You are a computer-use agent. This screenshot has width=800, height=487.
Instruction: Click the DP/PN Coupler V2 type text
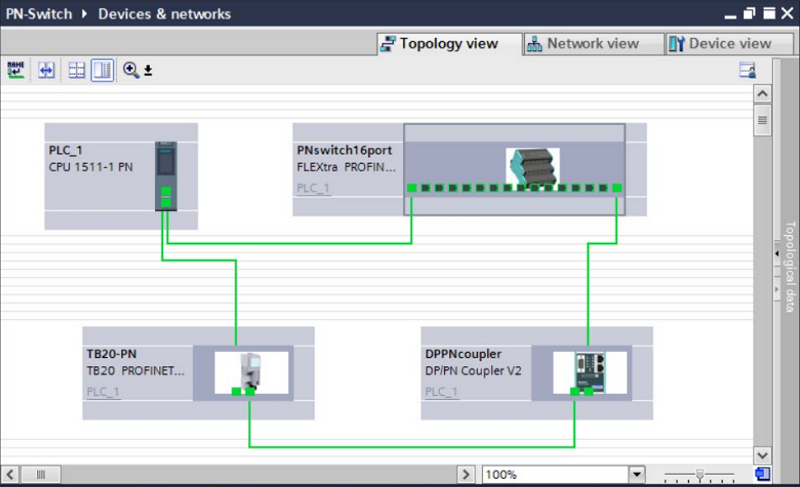(473, 371)
